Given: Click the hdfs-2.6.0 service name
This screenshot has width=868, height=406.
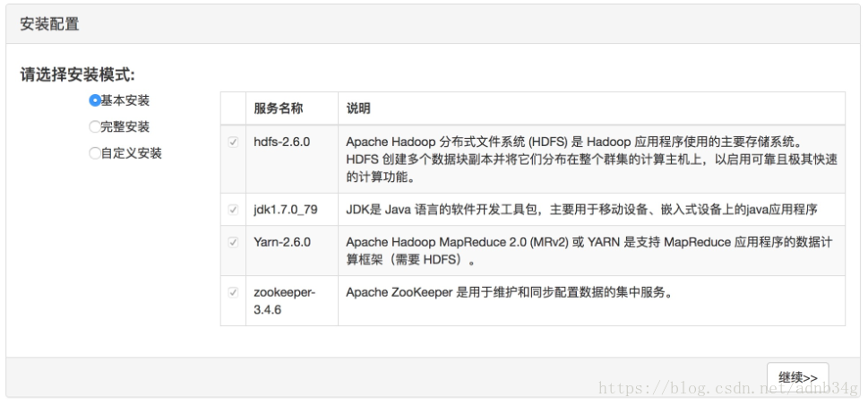Looking at the screenshot, I should pyautogui.click(x=281, y=142).
